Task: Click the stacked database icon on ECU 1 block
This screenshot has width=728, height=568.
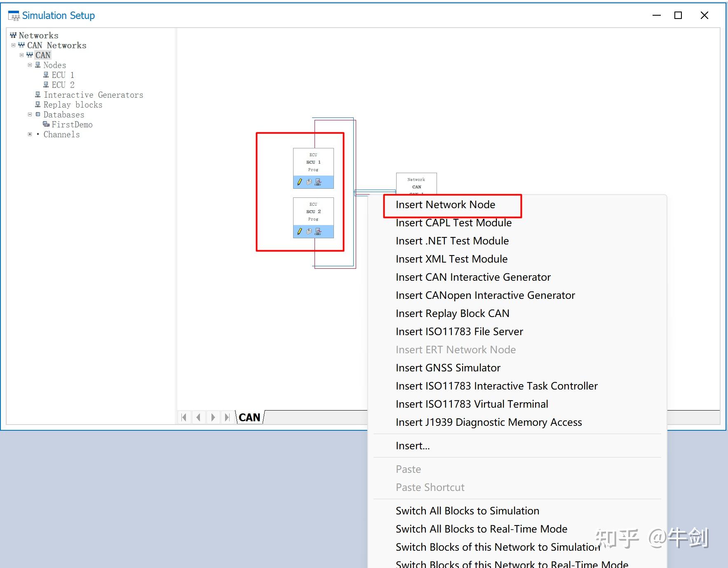Action: coord(309,182)
